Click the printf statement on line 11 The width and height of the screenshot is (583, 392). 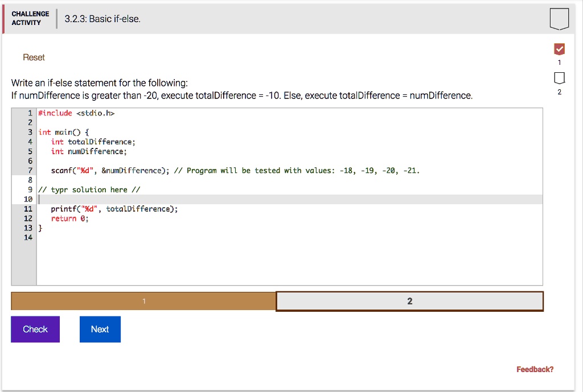(x=114, y=208)
